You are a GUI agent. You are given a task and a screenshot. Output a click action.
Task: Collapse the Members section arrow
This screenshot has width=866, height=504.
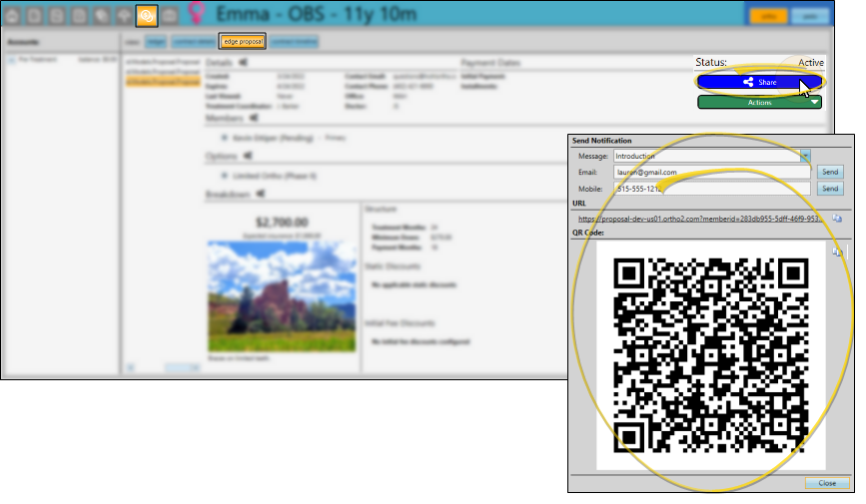coord(255,118)
